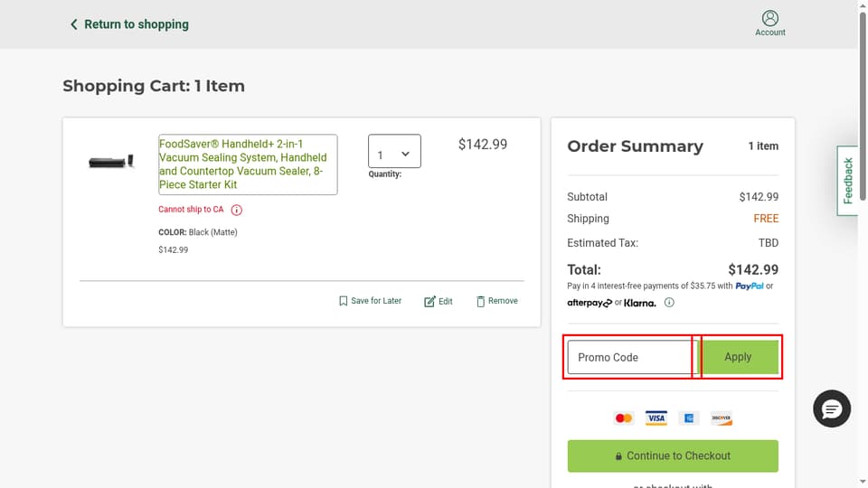Apply the promo code
868x488 pixels.
pos(738,357)
